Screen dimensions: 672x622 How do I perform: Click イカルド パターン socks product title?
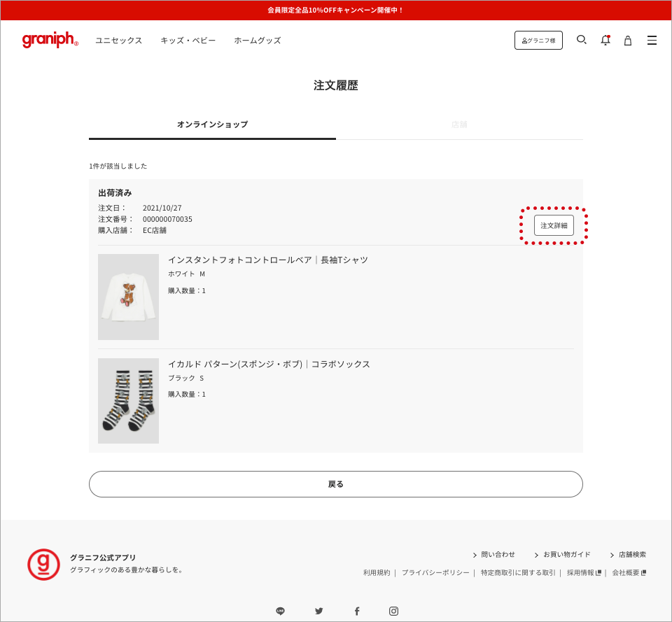tap(269, 364)
